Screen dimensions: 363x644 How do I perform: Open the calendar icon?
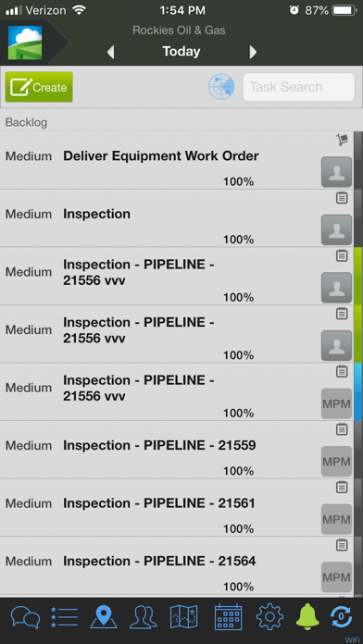pos(228,617)
